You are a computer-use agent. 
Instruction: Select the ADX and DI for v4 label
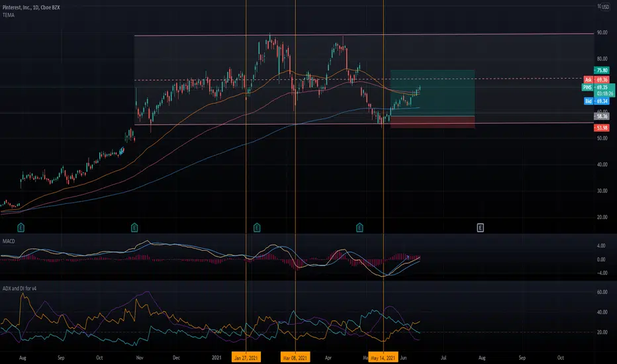[20, 288]
